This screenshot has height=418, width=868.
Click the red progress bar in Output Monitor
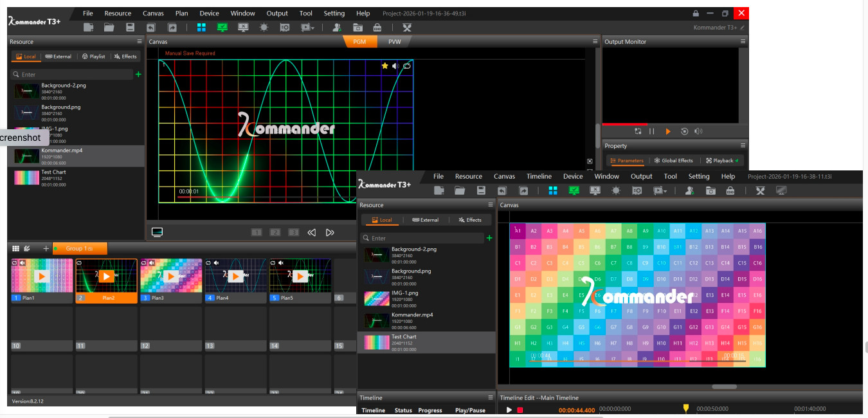624,124
